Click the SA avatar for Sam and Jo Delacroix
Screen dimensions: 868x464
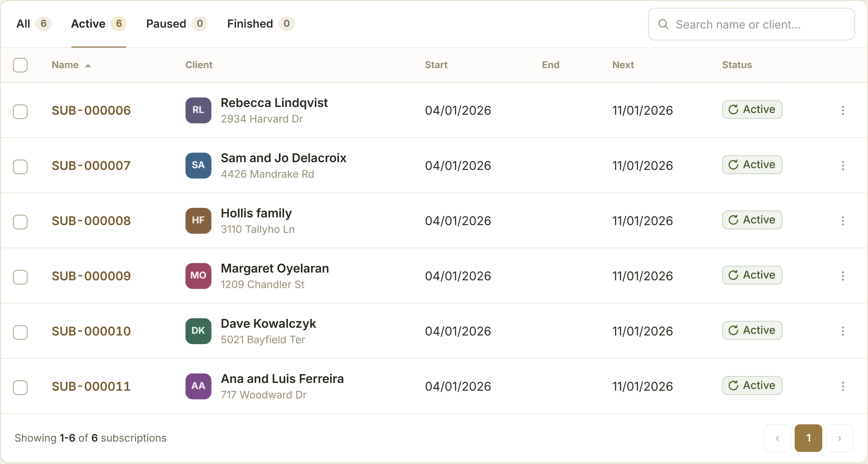(x=198, y=166)
